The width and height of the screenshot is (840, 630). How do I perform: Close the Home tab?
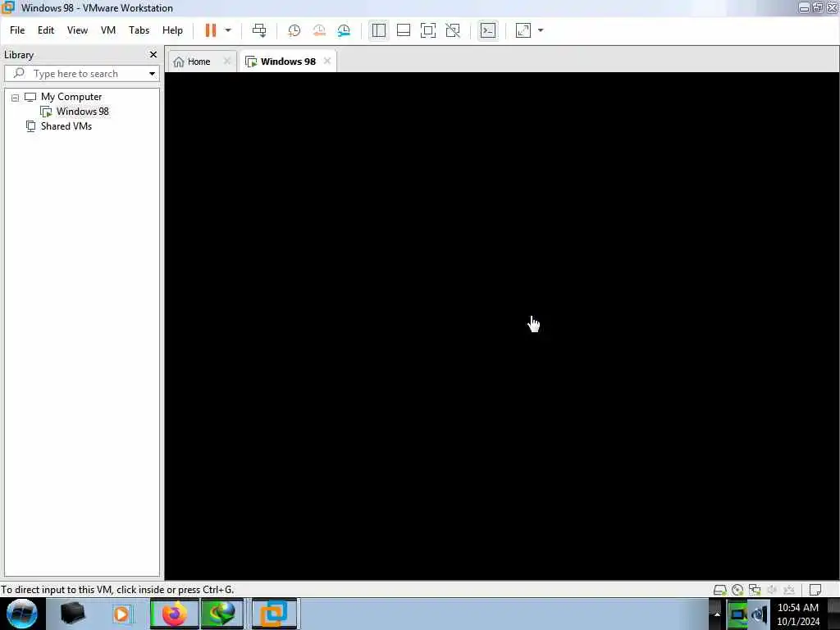tap(226, 61)
